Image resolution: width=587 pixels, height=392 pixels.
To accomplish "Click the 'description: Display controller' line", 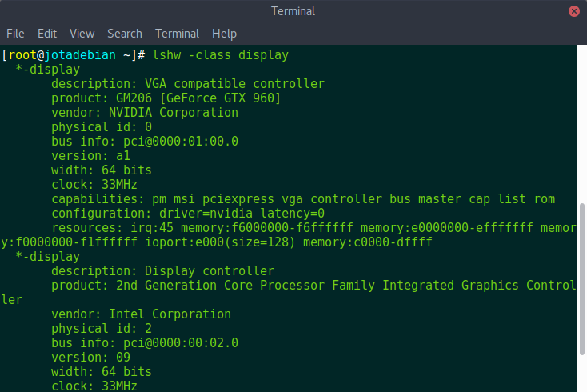I will pyautogui.click(x=162, y=271).
